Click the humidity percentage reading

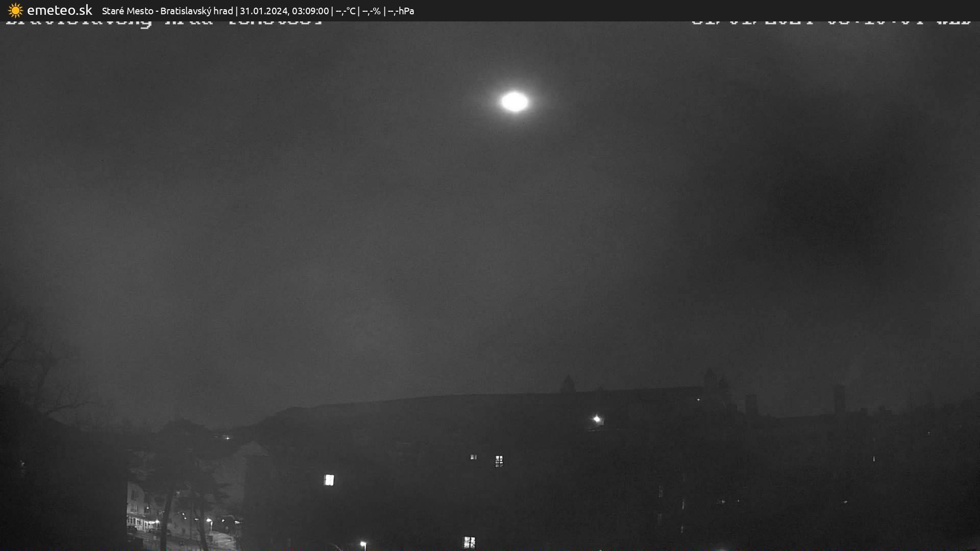pyautogui.click(x=371, y=11)
